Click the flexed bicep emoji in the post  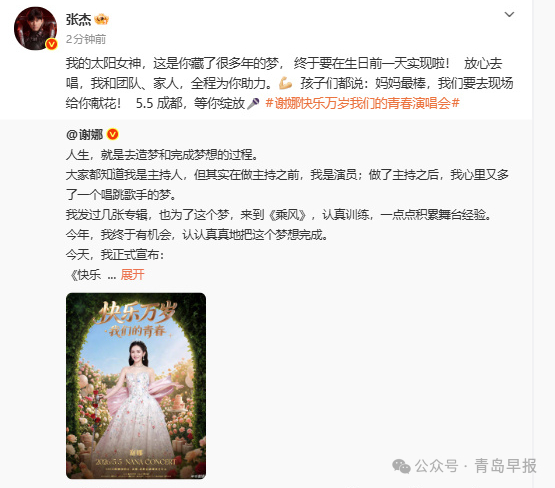[x=285, y=83]
